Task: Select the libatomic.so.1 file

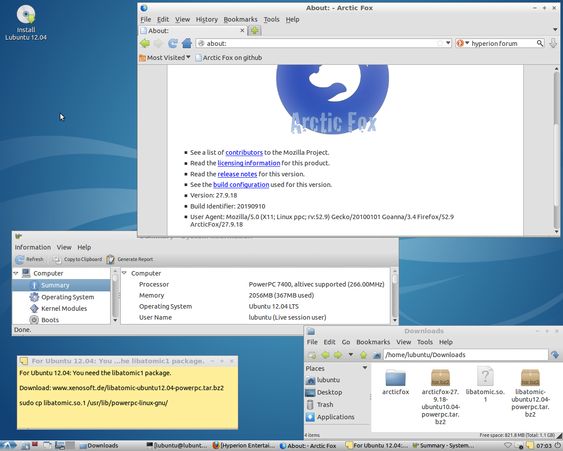Action: tap(485, 384)
